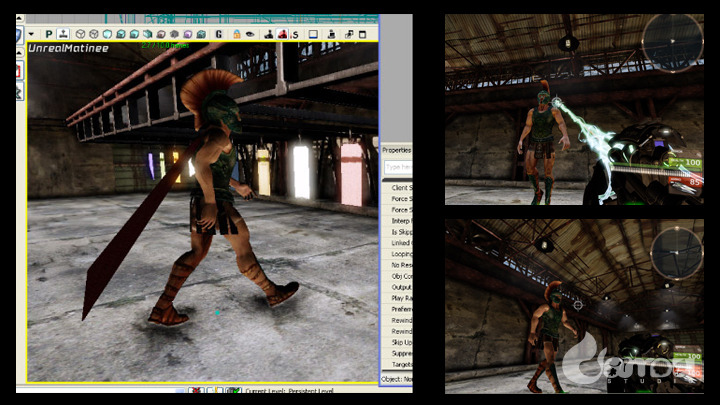Toggle realtime preview icon beside P
720x405 pixels.
[x=63, y=34]
